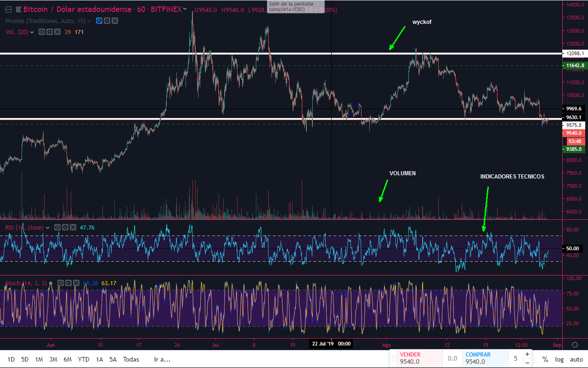Viewport: 588px width, 368px height.
Task: Click the flag icon beside the Bitcoin symbol
Action: [x=18, y=9]
